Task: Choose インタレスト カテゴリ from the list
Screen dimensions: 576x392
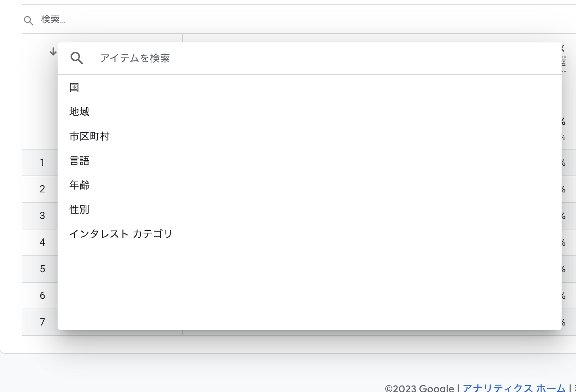Action: tap(121, 234)
